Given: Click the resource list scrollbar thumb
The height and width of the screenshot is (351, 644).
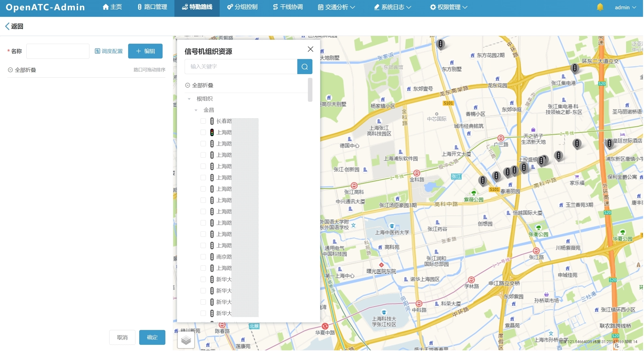Looking at the screenshot, I should click(x=310, y=90).
